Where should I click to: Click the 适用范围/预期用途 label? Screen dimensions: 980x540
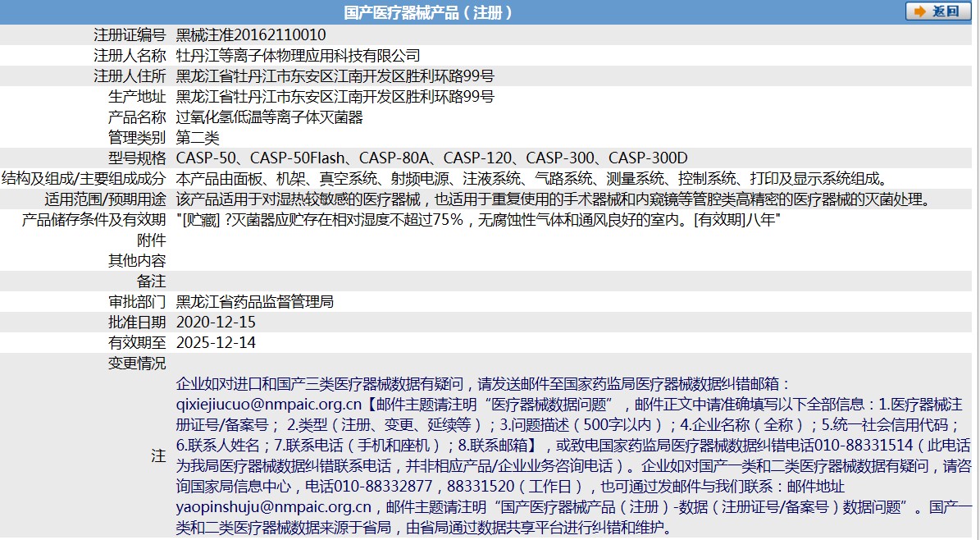click(105, 199)
